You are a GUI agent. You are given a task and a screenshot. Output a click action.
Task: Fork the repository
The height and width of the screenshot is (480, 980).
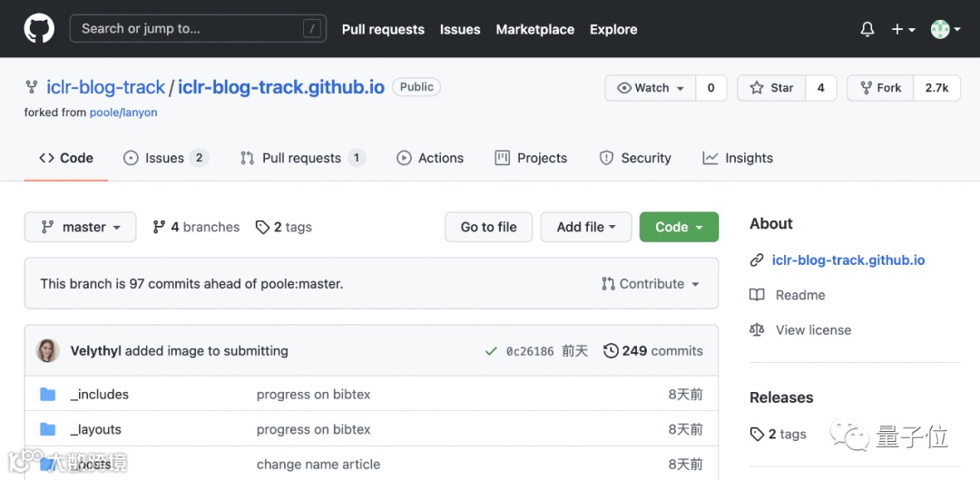[880, 88]
